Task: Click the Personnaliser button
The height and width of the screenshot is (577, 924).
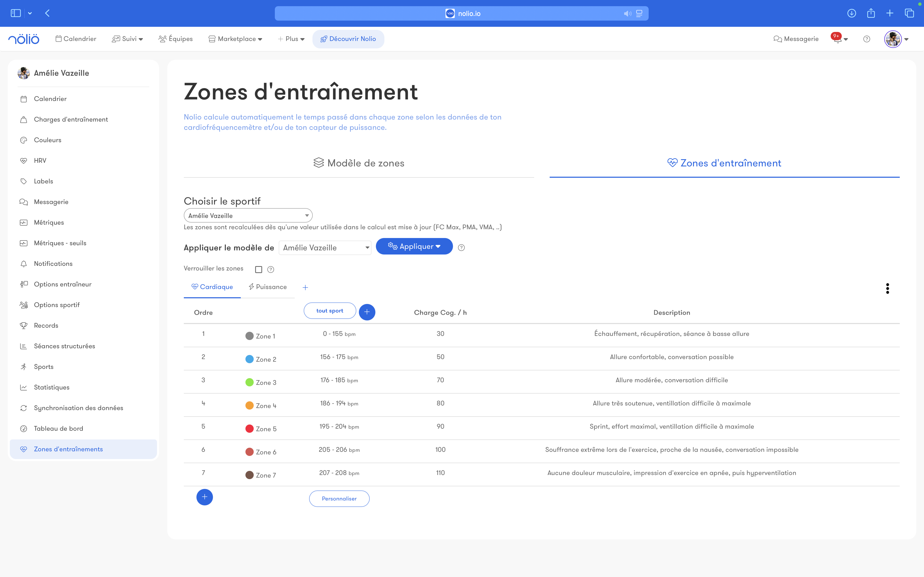Action: click(x=339, y=499)
